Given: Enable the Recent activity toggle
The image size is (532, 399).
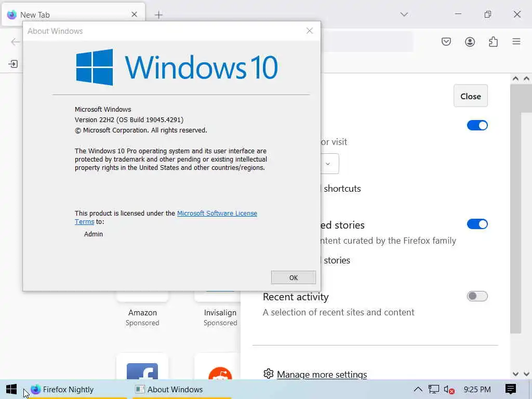Looking at the screenshot, I should coord(477,296).
